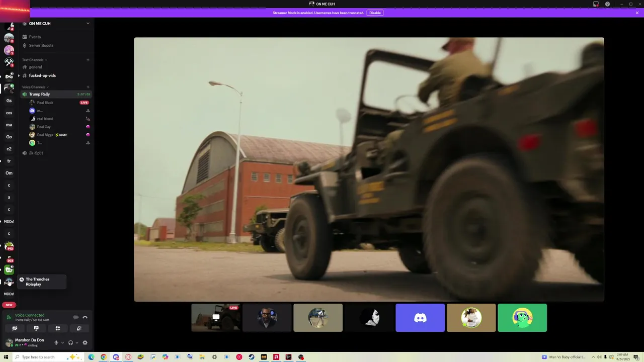This screenshot has height=362, width=644.
Task: Open microphone input options chevron
Action: [x=62, y=343]
